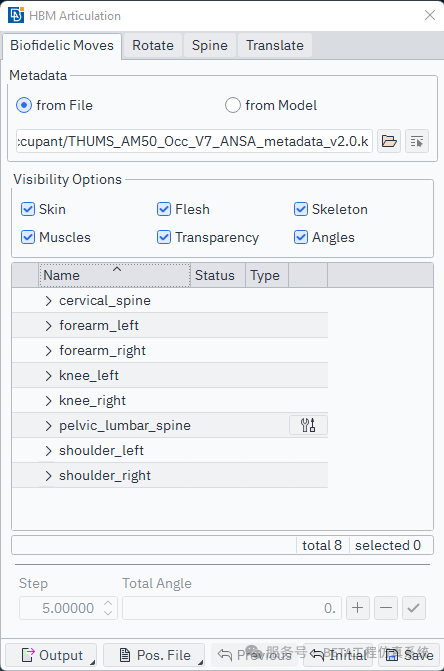Click the Output button at bottom
The height and width of the screenshot is (671, 444).
click(x=51, y=655)
